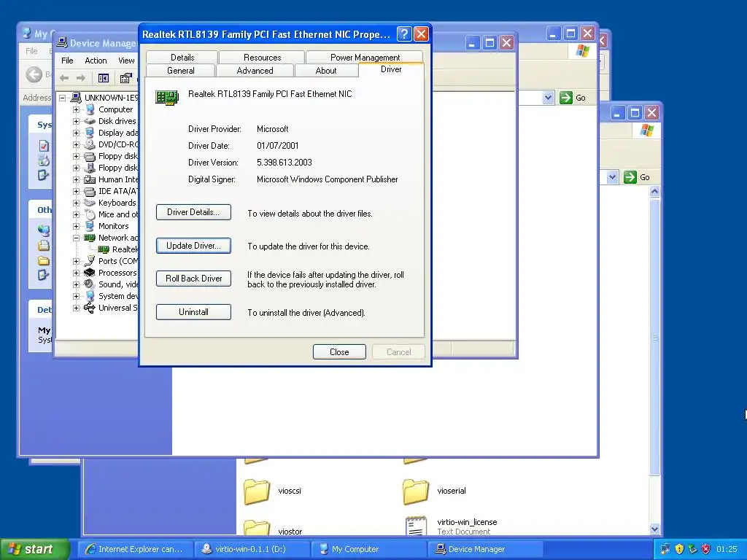Open the viostor folder icon
Viewport: 747px width, 560px height.
pos(258,528)
